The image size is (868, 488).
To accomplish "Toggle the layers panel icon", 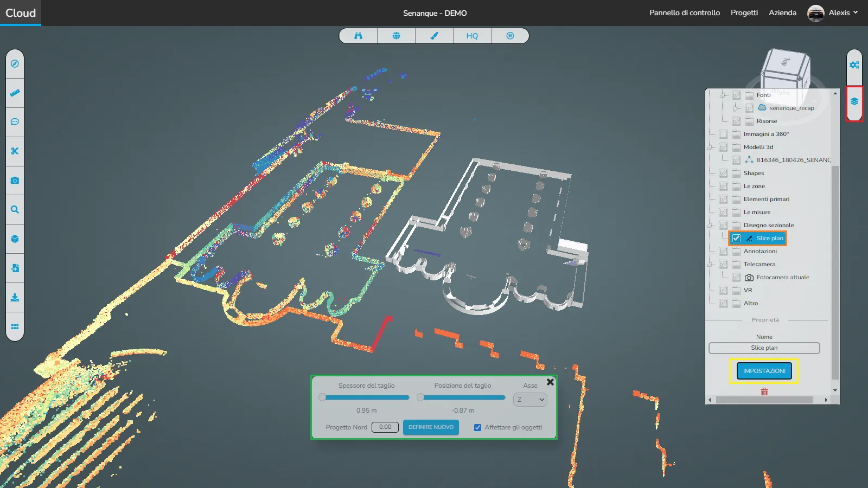I will (x=854, y=102).
